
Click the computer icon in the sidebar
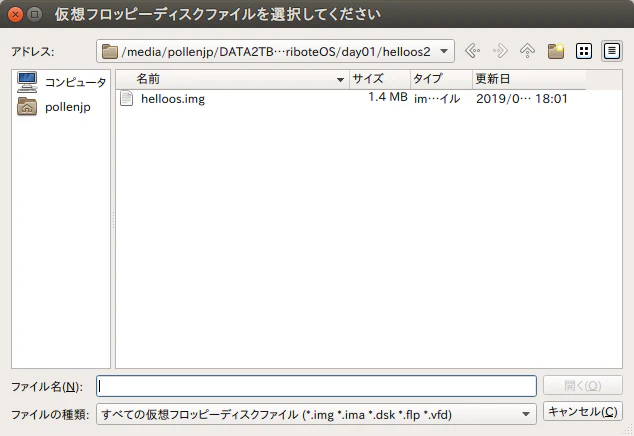tap(27, 82)
